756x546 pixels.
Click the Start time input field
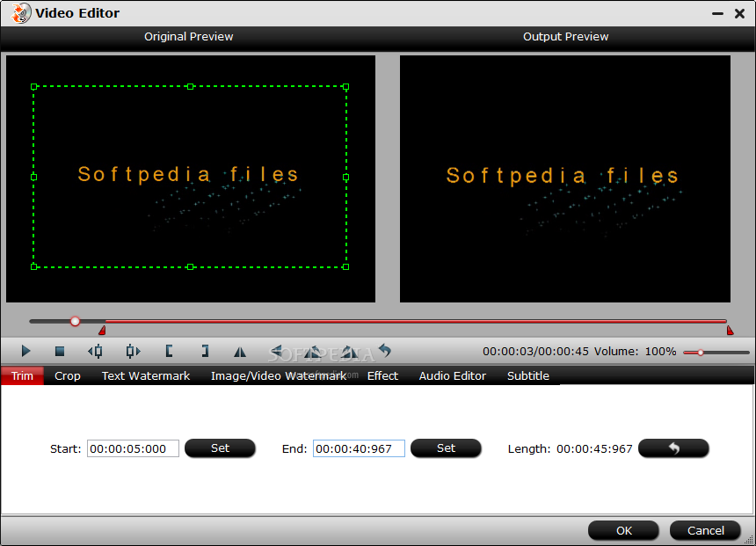[x=133, y=448]
